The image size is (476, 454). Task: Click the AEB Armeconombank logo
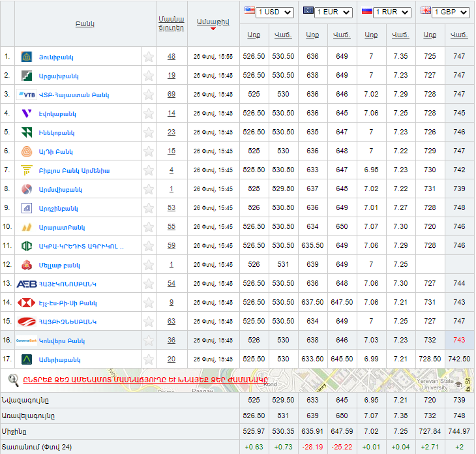[27, 284]
